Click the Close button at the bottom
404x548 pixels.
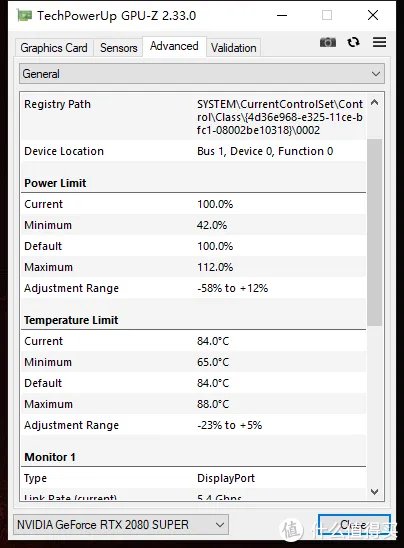354,524
